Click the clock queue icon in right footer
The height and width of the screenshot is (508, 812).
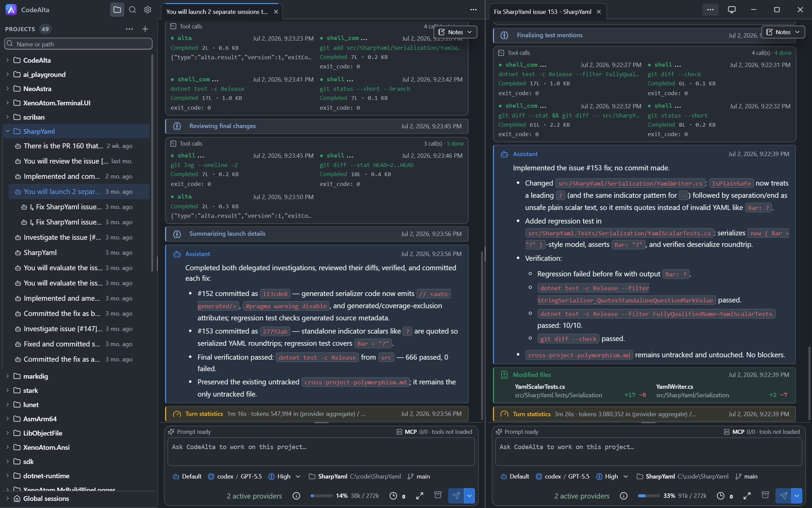(x=721, y=496)
